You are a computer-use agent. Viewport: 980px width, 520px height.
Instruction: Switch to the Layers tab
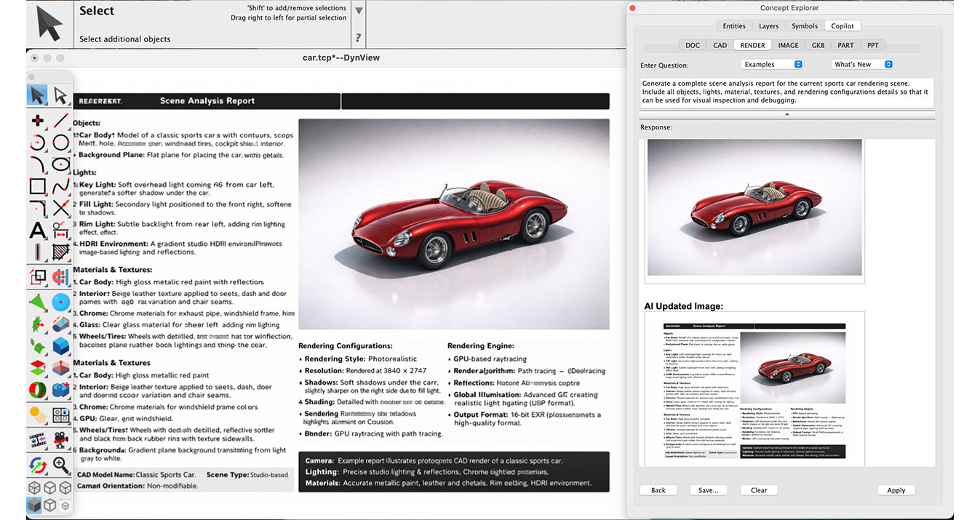(768, 26)
